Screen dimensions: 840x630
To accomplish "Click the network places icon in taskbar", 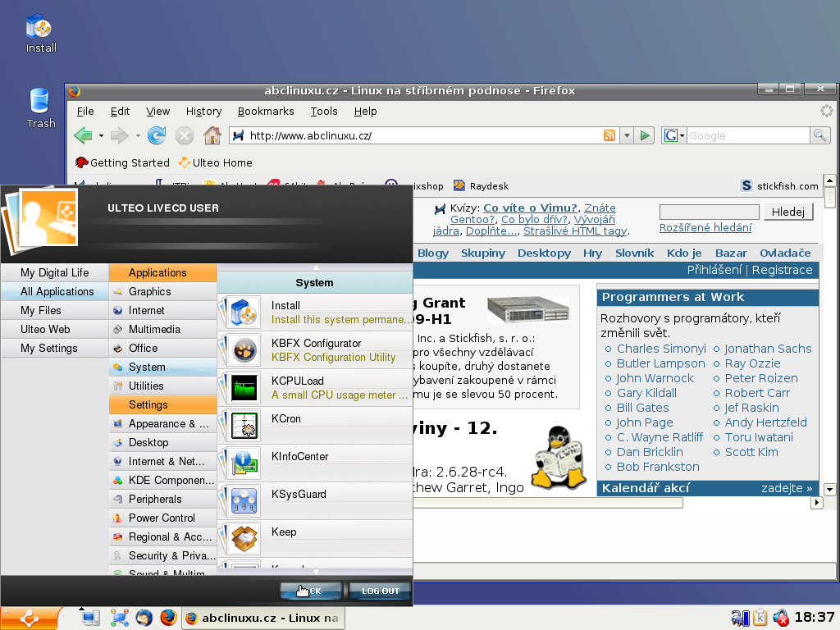I will point(120,618).
